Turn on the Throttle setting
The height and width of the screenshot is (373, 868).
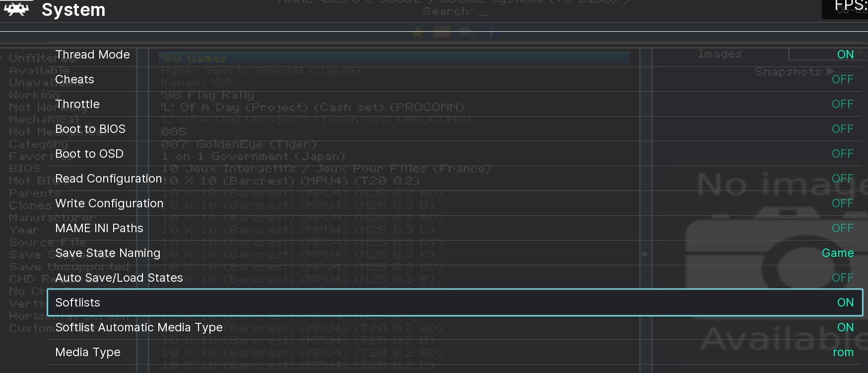455,104
